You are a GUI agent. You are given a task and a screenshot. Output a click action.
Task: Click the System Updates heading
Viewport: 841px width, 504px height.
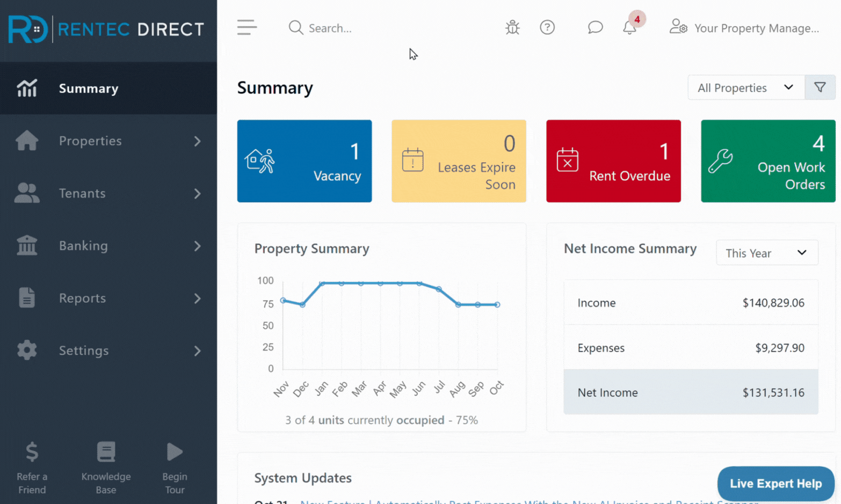point(303,478)
